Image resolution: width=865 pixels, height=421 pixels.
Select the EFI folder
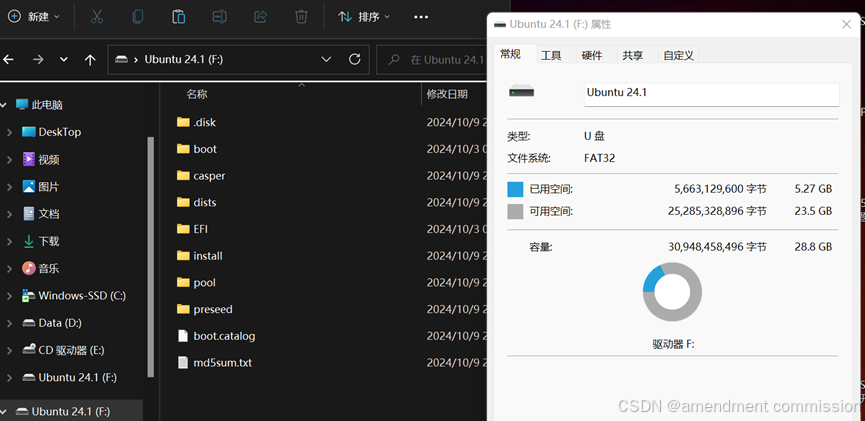pyautogui.click(x=192, y=229)
